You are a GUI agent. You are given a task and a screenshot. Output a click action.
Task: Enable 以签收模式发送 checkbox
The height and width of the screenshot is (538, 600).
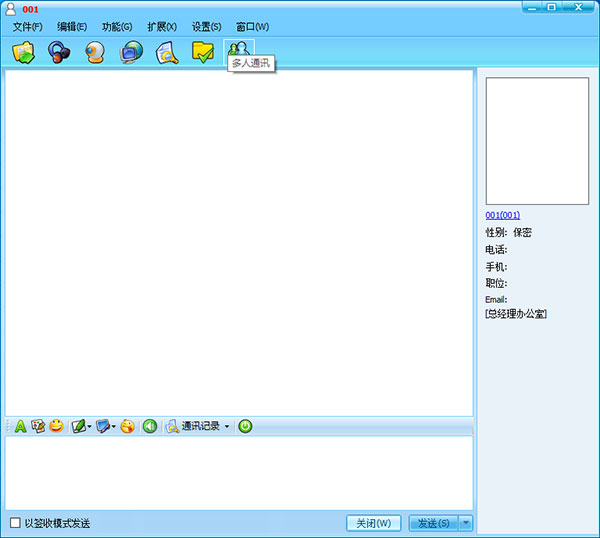pyautogui.click(x=15, y=523)
